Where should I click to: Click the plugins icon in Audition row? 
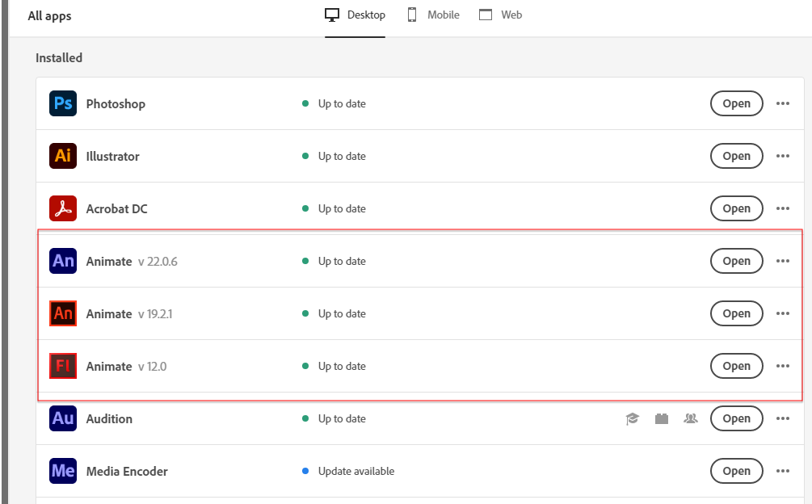coord(661,418)
